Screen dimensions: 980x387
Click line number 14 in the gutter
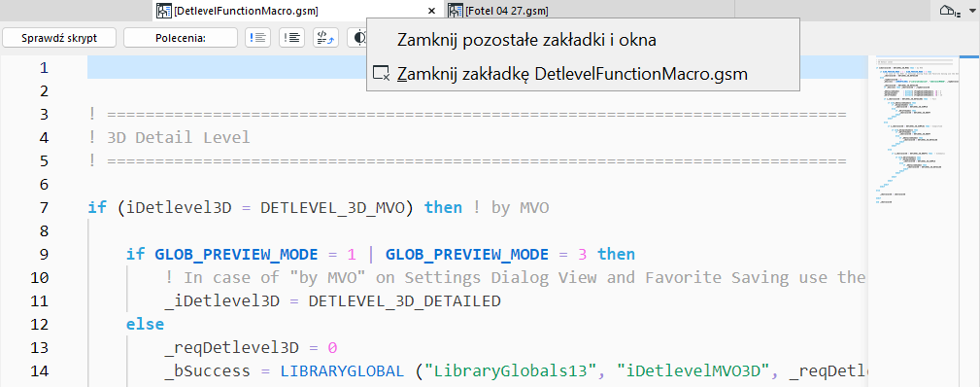pyautogui.click(x=40, y=370)
